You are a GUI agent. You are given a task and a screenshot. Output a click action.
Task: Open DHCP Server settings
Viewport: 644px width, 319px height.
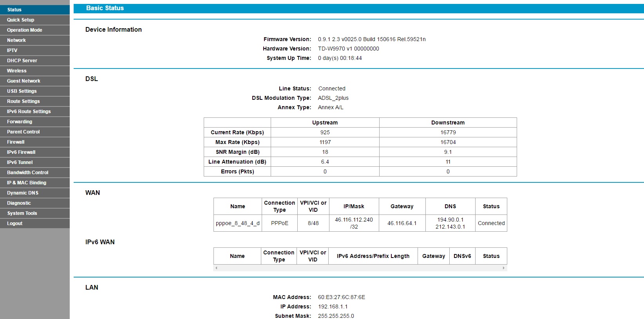coord(35,60)
